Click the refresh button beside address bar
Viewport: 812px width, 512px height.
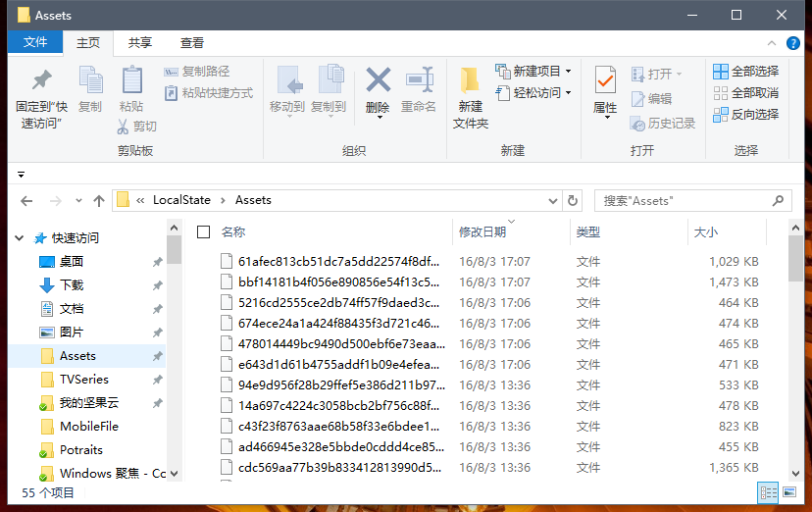573,200
